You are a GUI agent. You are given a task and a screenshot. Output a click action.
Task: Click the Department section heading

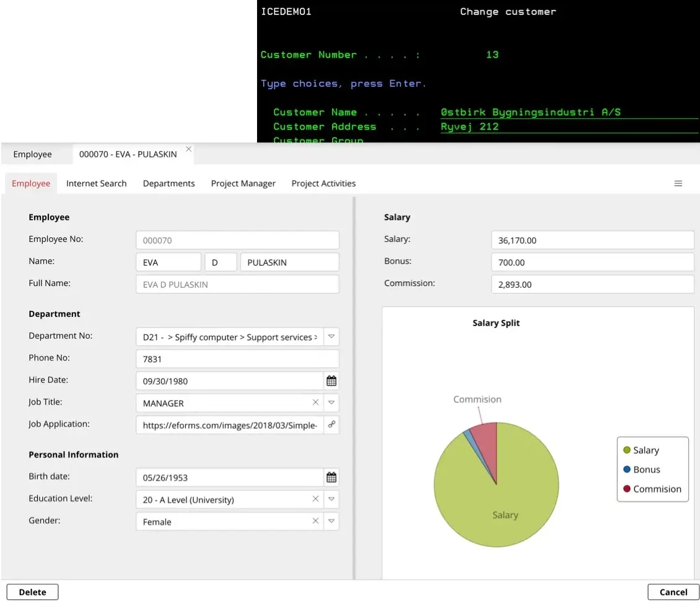55,313
